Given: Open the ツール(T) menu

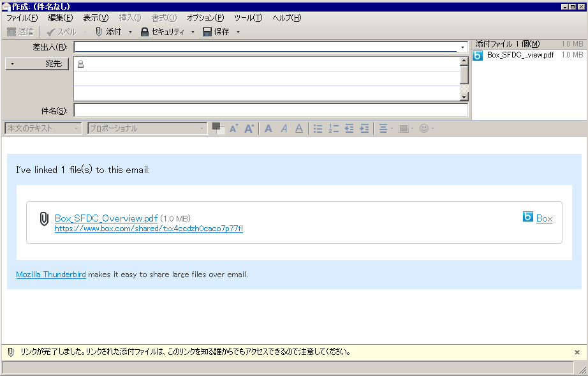Looking at the screenshot, I should click(248, 18).
